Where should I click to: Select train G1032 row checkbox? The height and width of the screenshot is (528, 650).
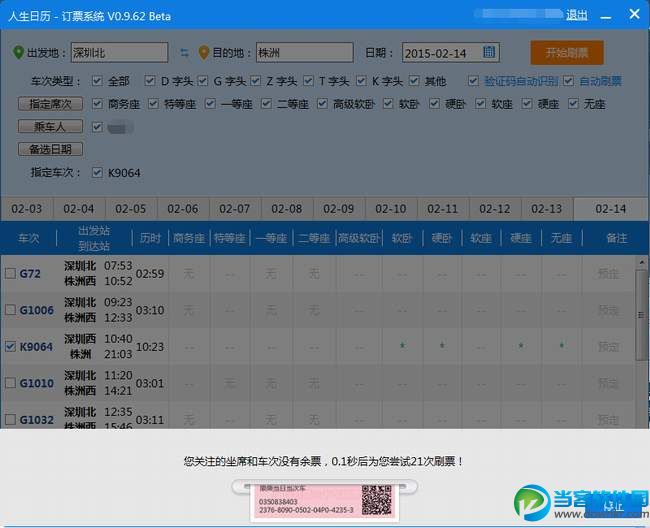coord(10,419)
